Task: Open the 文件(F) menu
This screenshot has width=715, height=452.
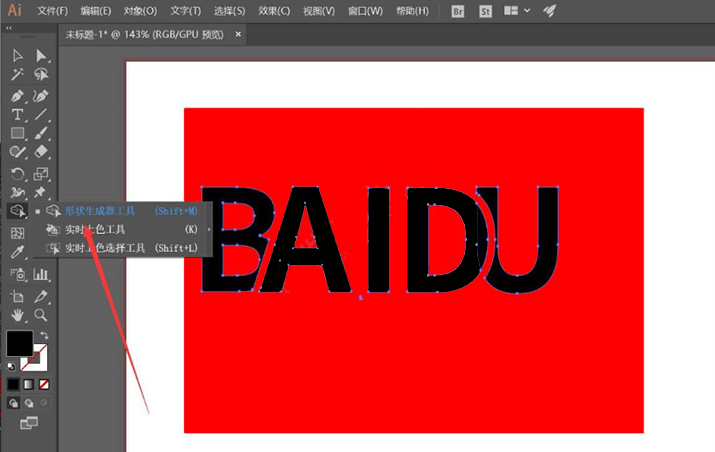Action: (52, 10)
